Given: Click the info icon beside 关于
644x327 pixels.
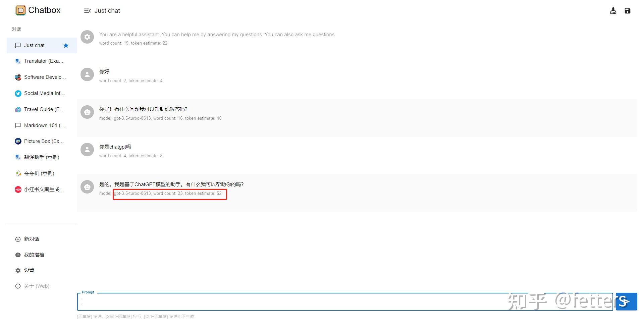Looking at the screenshot, I should pos(18,286).
